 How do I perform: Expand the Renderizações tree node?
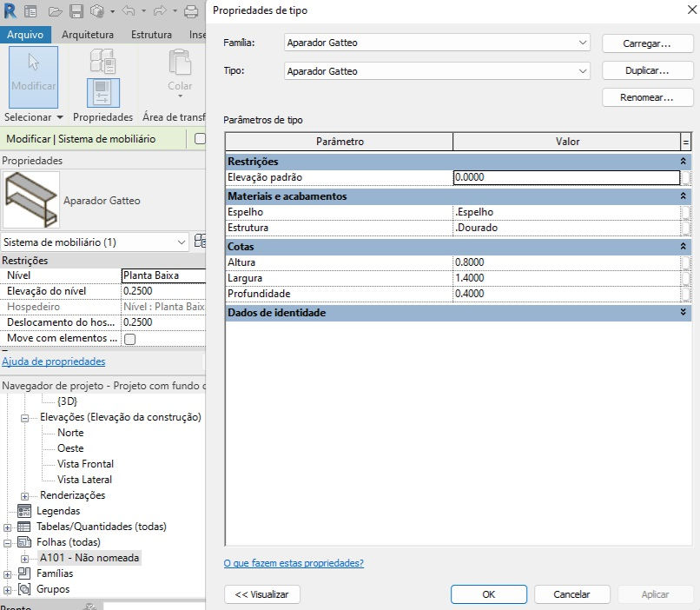pos(25,496)
